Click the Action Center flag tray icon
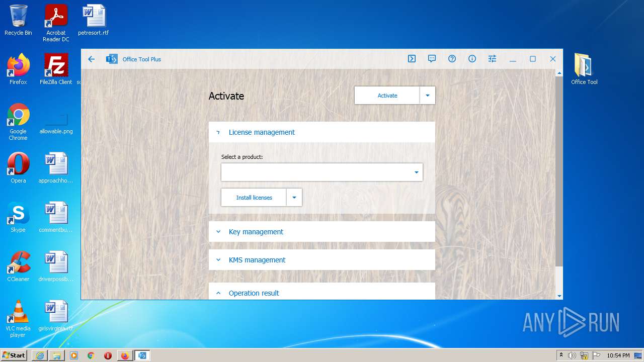 [596, 355]
